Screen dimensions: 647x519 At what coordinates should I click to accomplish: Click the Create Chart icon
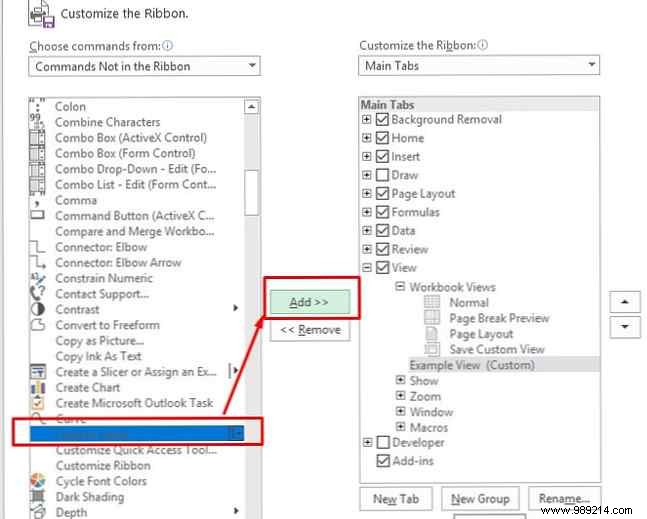[38, 388]
